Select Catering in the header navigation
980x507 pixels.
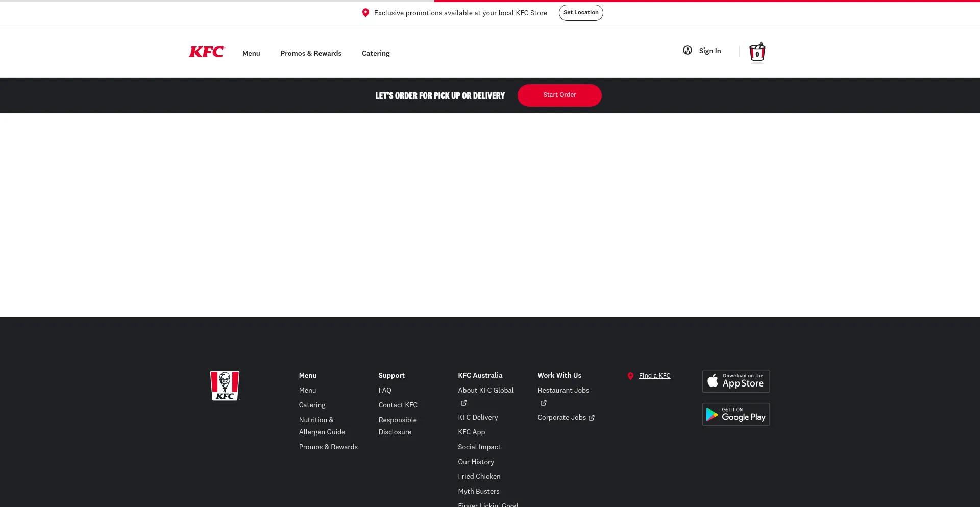376,53
